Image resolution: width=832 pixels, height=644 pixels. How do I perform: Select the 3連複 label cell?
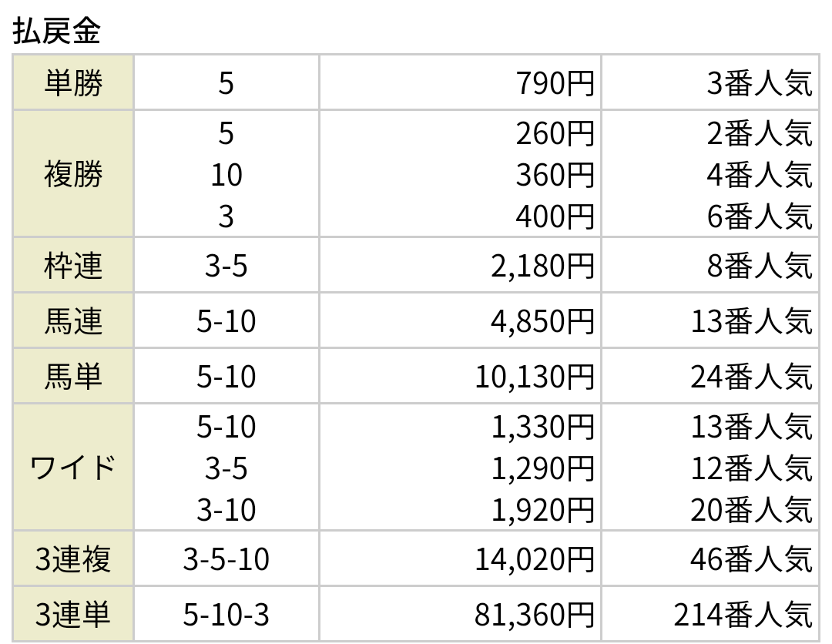coord(73,559)
